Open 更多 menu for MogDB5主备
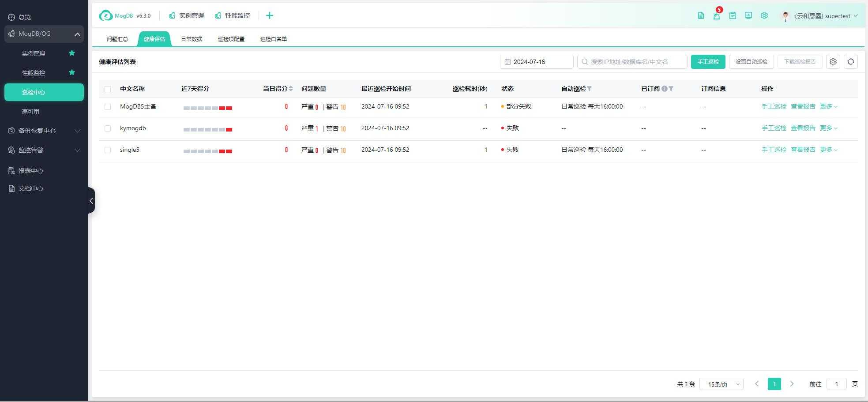Viewport: 868px width, 402px height. 828,106
